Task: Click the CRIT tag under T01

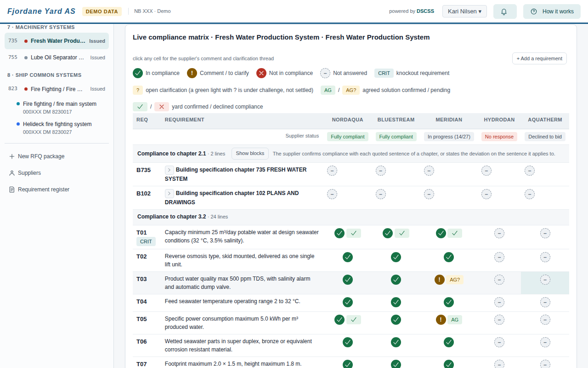Action: click(x=146, y=241)
